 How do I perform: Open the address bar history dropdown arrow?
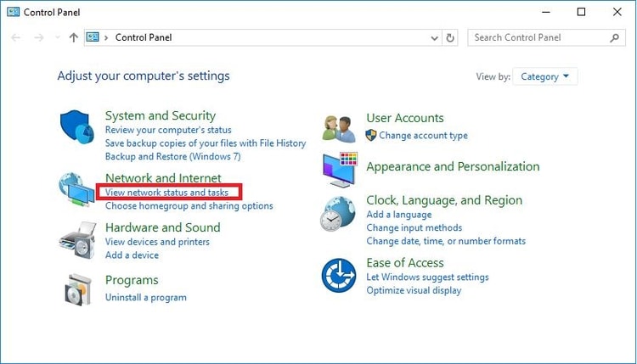434,38
